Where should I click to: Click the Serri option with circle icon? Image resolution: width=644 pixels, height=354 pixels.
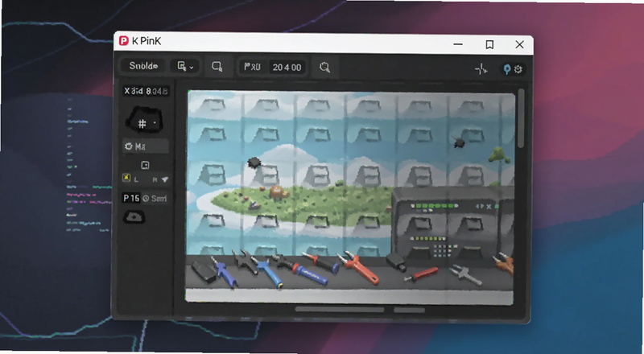[155, 199]
